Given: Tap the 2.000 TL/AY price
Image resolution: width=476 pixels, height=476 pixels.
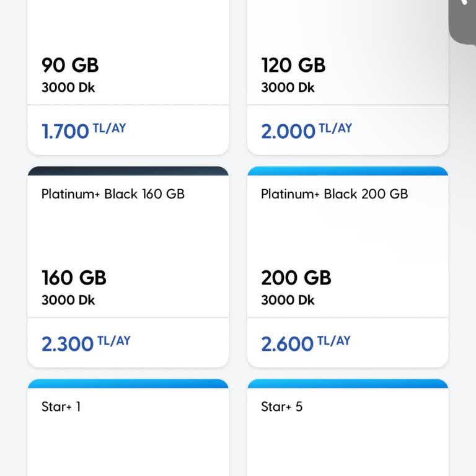Looking at the screenshot, I should tap(306, 131).
